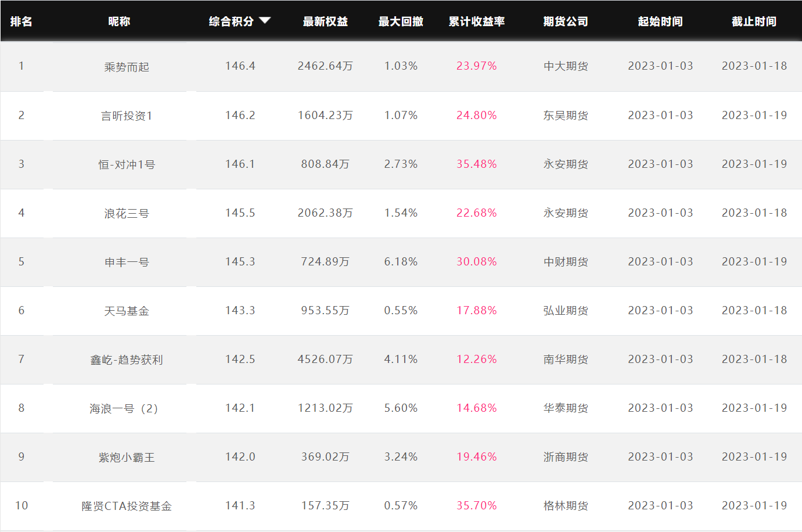Select 永安期货 in the 恒-对冲1号 row
The image size is (802, 532).
click(x=566, y=164)
